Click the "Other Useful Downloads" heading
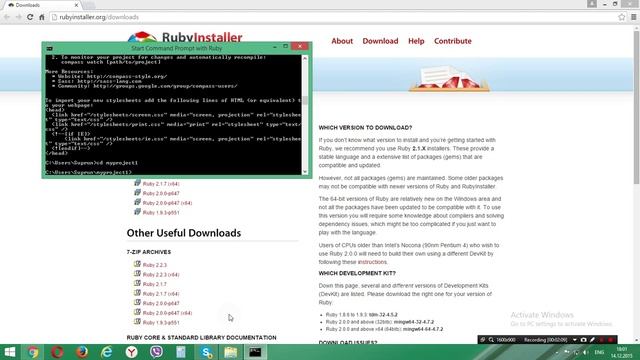This screenshot has width=640, height=360. point(184,233)
